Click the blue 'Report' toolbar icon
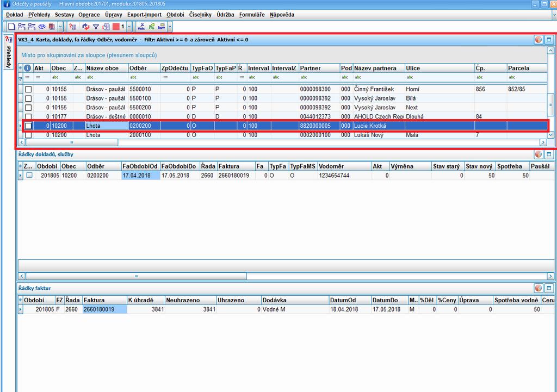 (x=162, y=27)
